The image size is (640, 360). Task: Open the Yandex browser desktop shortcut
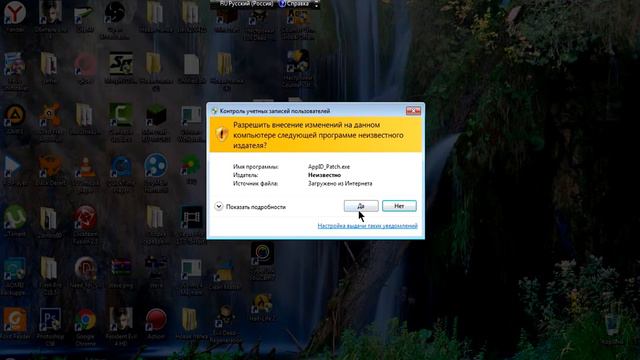coord(15,12)
